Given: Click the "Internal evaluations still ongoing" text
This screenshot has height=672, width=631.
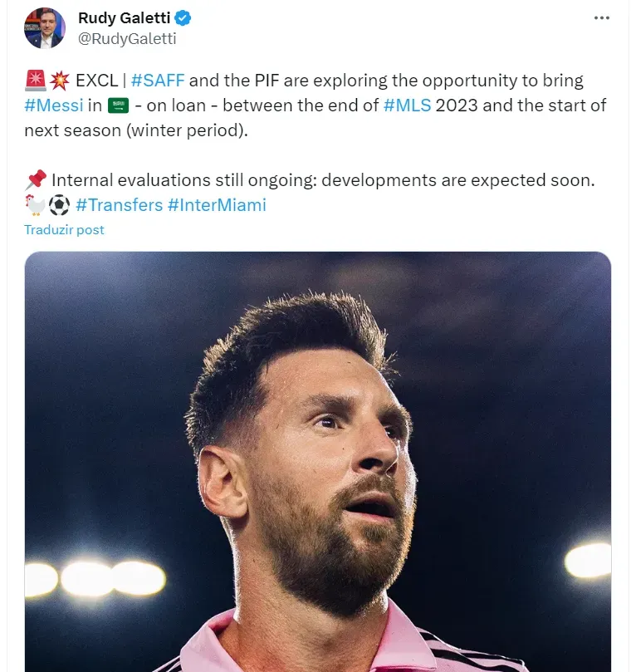Looking at the screenshot, I should (x=199, y=179).
